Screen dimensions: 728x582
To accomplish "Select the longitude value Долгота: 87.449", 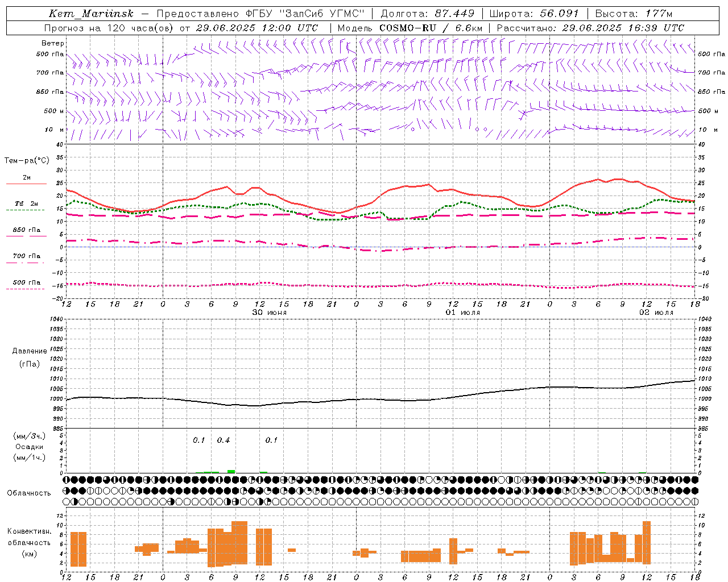I will [427, 14].
